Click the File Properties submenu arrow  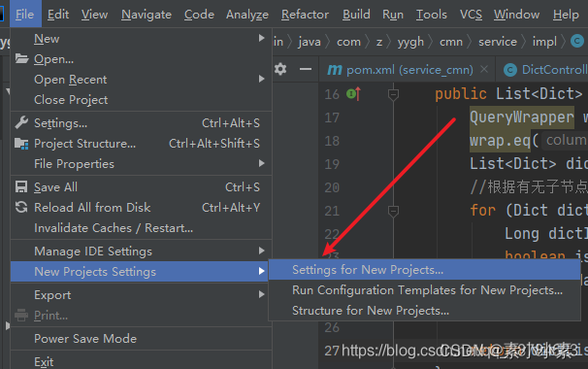click(x=261, y=163)
